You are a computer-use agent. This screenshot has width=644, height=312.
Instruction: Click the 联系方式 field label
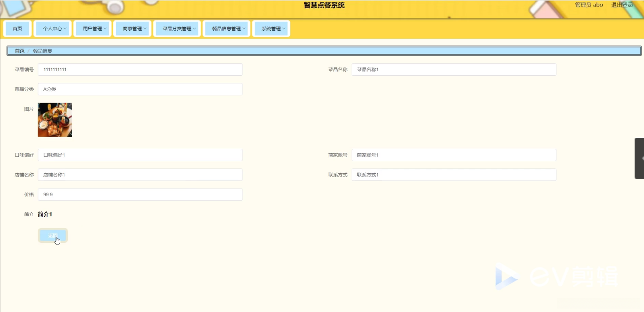(x=338, y=175)
